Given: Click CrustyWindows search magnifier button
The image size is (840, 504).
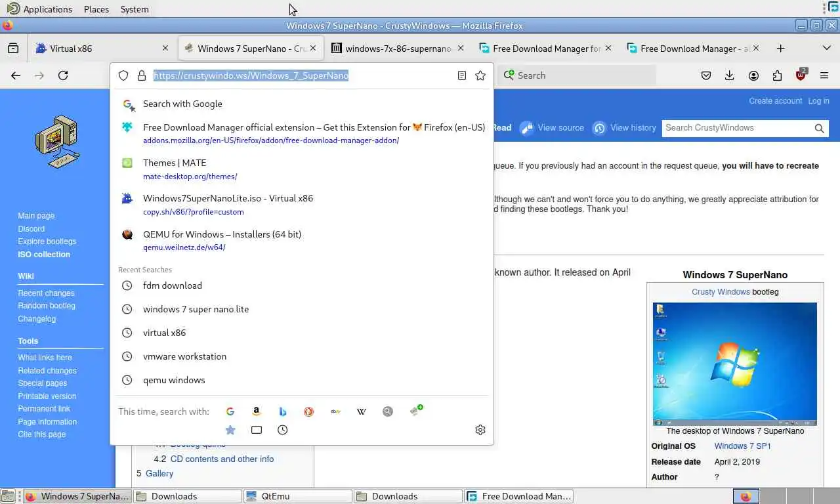Looking at the screenshot, I should [819, 129].
